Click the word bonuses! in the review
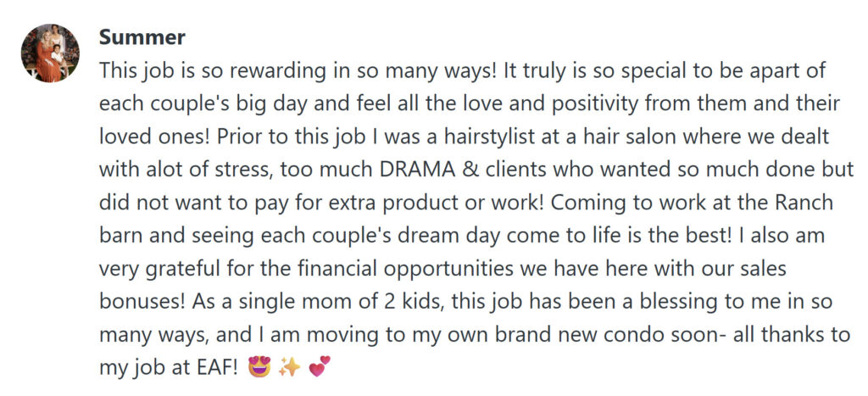 (x=145, y=301)
